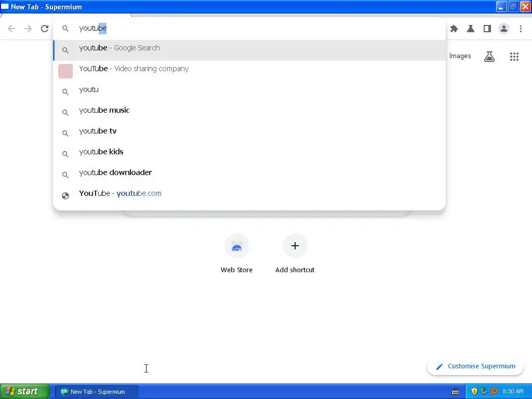
Task: Select the 'youtube tv' suggestion
Action: pyautogui.click(x=249, y=133)
